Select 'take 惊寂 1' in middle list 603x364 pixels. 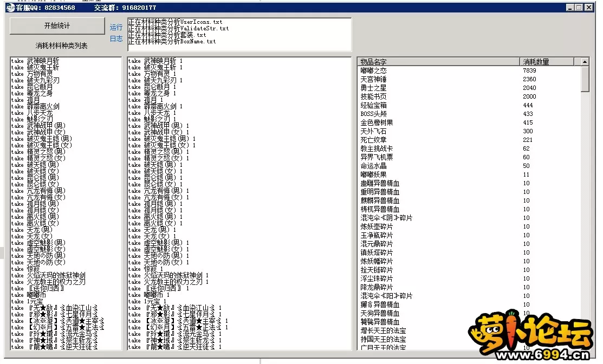[x=146, y=269]
